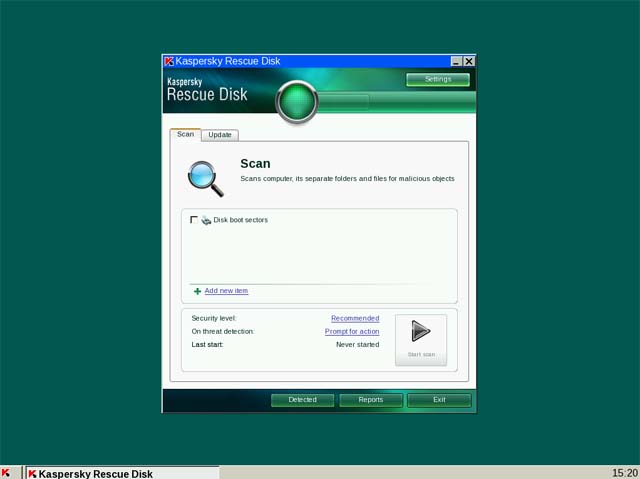640x479 pixels.
Task: Click the magnifying glass Scan icon
Action: click(x=205, y=179)
